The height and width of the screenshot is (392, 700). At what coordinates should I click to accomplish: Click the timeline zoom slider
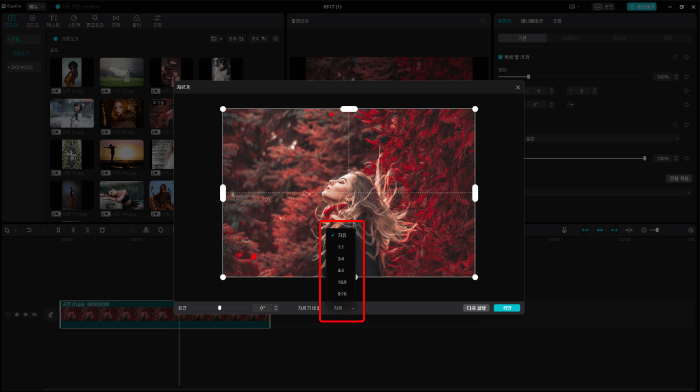(654, 230)
